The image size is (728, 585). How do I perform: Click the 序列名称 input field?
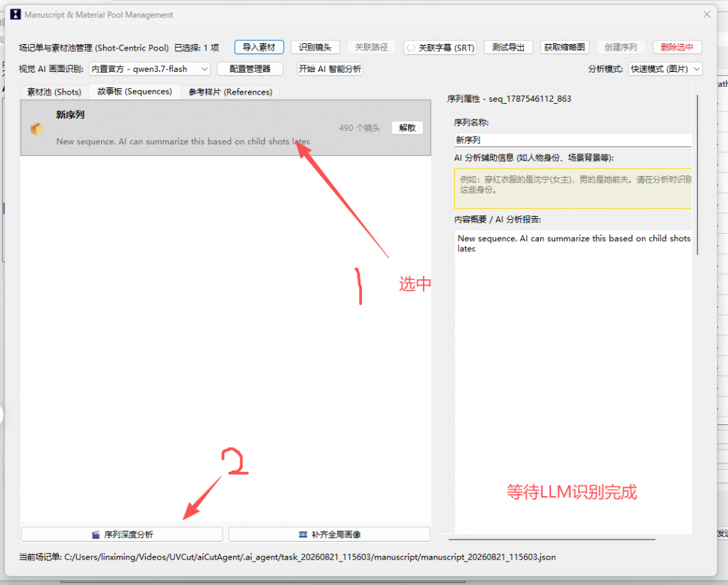coord(573,140)
